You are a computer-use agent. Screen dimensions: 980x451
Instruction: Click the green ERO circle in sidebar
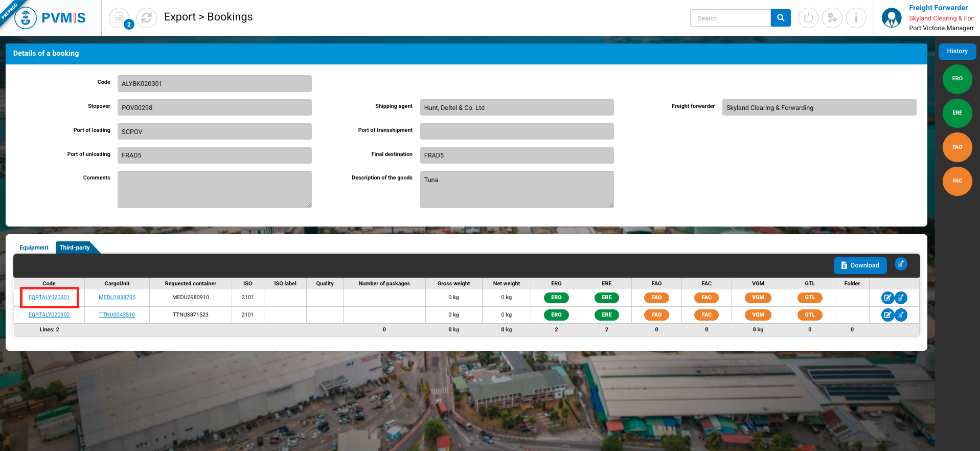pyautogui.click(x=957, y=79)
